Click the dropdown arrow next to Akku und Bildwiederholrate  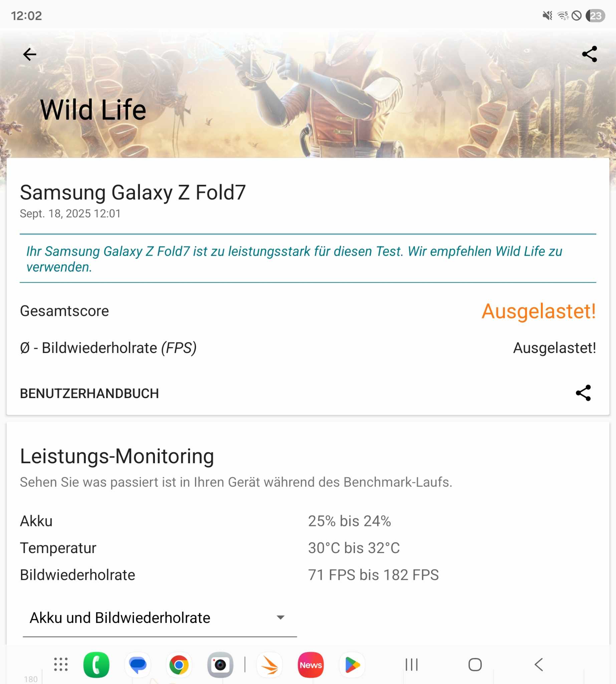tap(280, 618)
